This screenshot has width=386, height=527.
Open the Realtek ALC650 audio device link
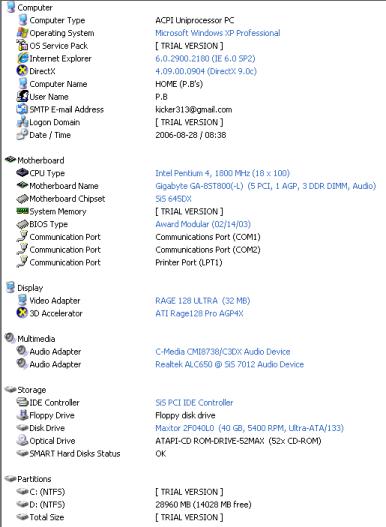tap(229, 364)
